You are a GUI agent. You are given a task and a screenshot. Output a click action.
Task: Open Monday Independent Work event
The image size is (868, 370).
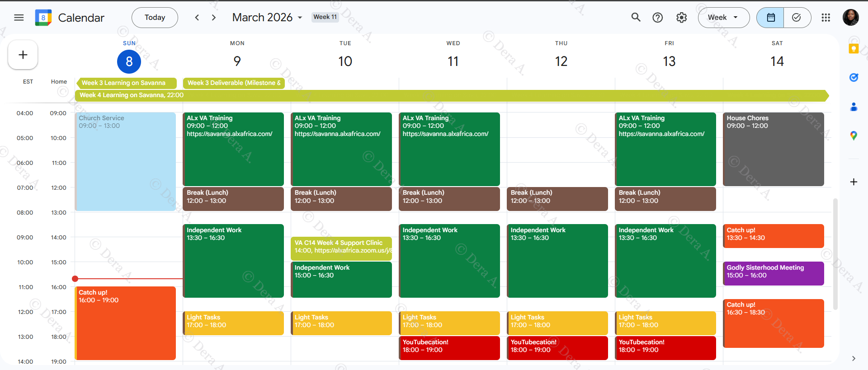233,261
